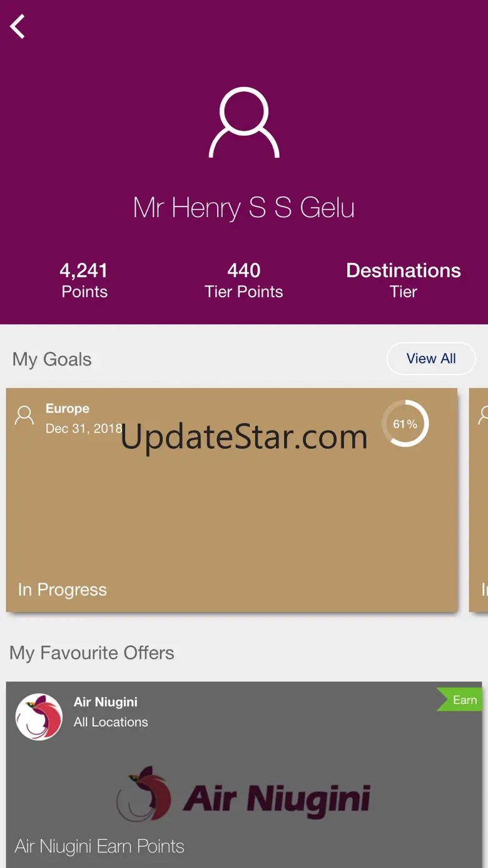Tap the My Favourite Offers heading
Screen dimensions: 488x868
pyautogui.click(x=92, y=653)
